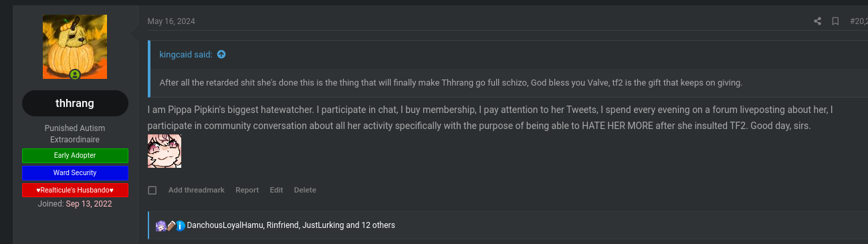Bookmark this post with the bookmark icon
The height and width of the screenshot is (244, 868).
pyautogui.click(x=835, y=21)
